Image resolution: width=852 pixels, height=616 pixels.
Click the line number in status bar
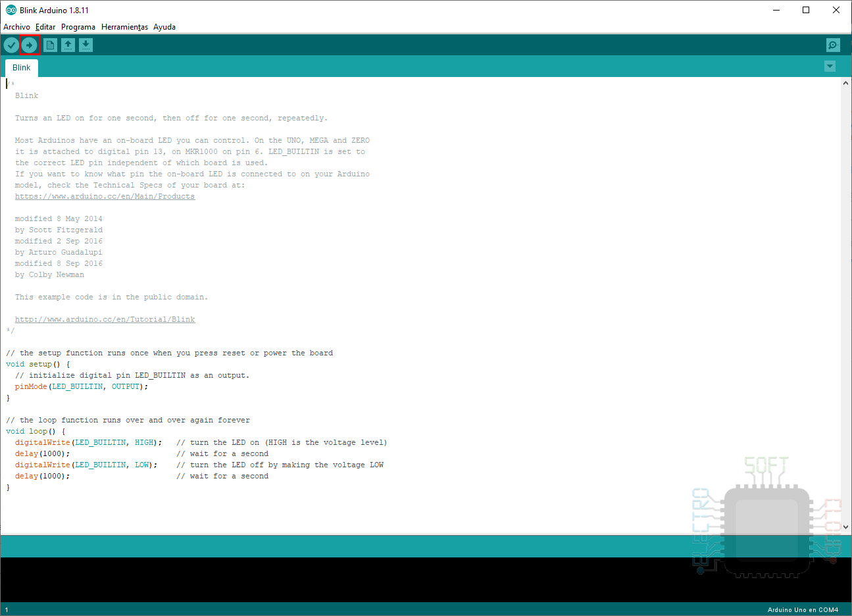(x=7, y=610)
